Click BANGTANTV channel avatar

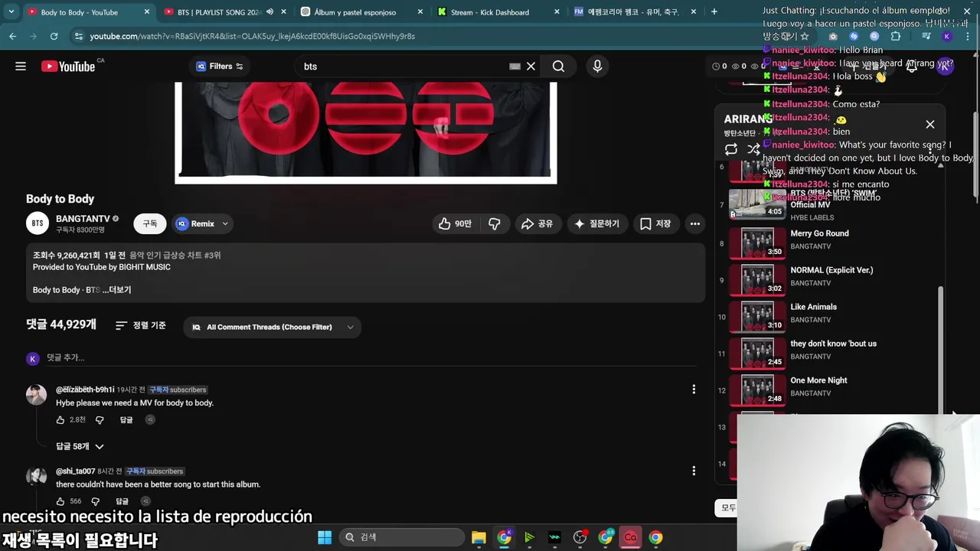tap(38, 223)
